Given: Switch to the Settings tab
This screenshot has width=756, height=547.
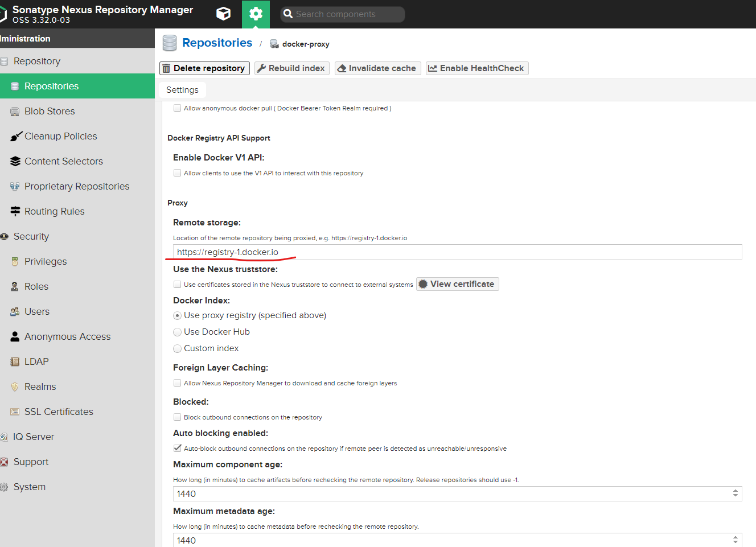Looking at the screenshot, I should pyautogui.click(x=182, y=90).
